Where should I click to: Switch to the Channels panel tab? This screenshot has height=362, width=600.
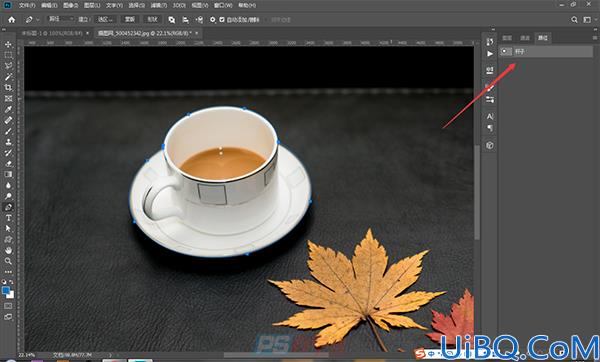pos(525,38)
